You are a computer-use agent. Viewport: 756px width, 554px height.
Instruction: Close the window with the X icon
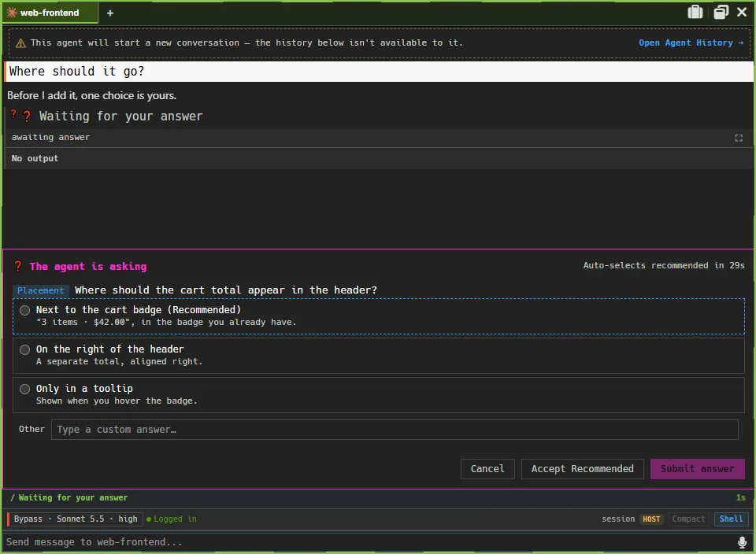pos(742,12)
